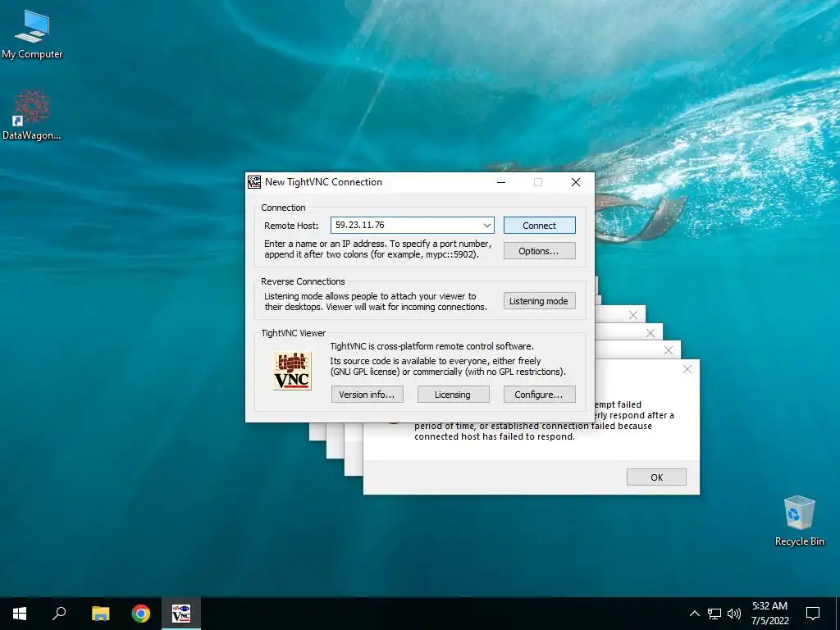Open My Computer desktop icon
Viewport: 840px width, 630px height.
32,34
